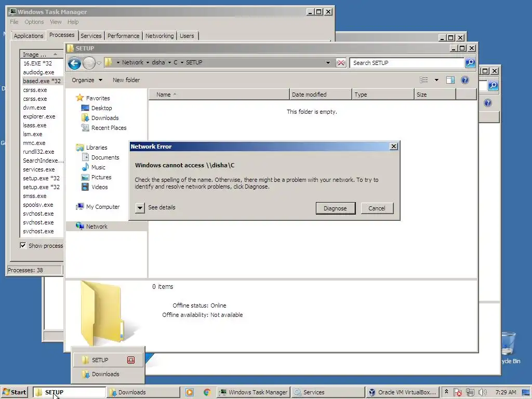This screenshot has height=399, width=532.
Task: Open the File menu in Task Manager
Action: tap(14, 22)
